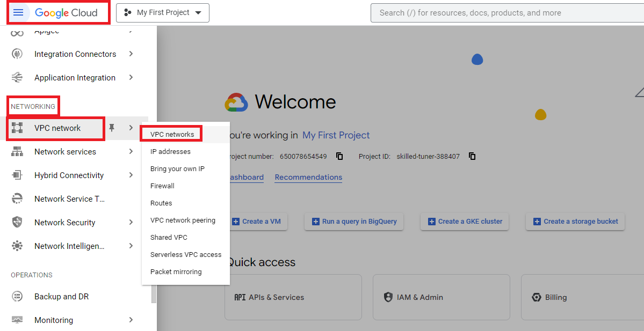The height and width of the screenshot is (331, 644).
Task: Click the Application Integration icon
Action: coord(17,78)
